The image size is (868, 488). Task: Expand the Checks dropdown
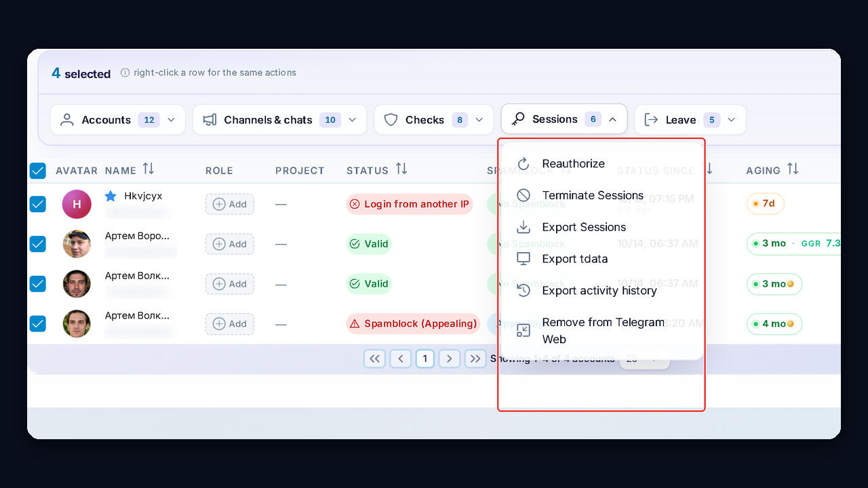click(x=433, y=120)
